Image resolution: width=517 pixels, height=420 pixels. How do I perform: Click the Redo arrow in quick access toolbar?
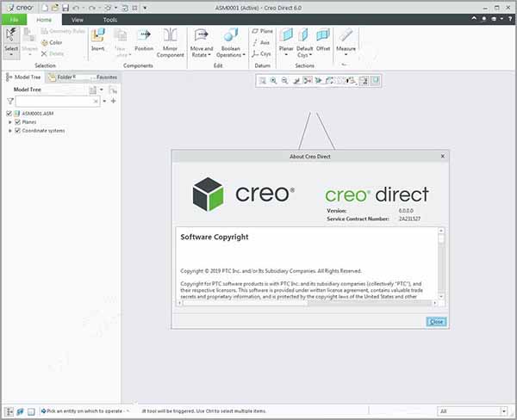click(x=92, y=8)
